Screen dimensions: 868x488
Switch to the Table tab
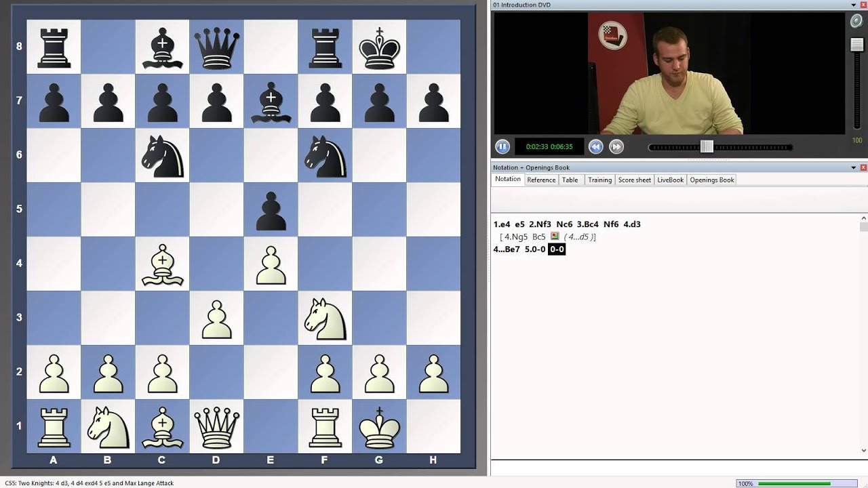click(x=570, y=180)
